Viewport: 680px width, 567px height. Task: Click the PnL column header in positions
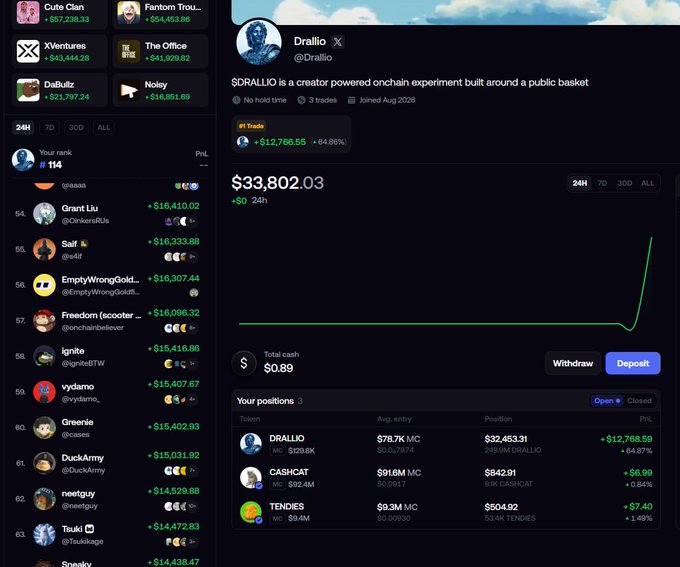[x=646, y=419]
